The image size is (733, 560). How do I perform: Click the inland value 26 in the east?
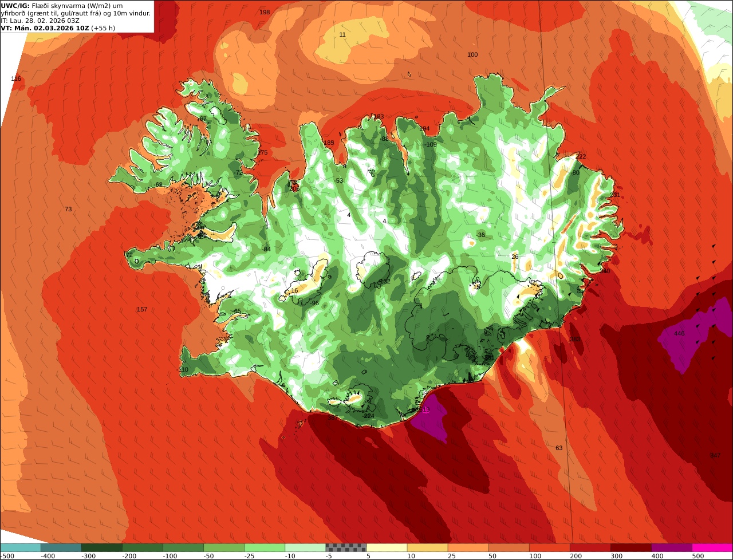click(x=515, y=257)
